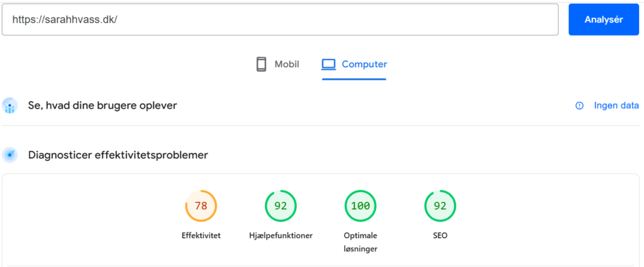Click the laptop icon for Computer
This screenshot has width=644, height=267.
pyautogui.click(x=328, y=64)
